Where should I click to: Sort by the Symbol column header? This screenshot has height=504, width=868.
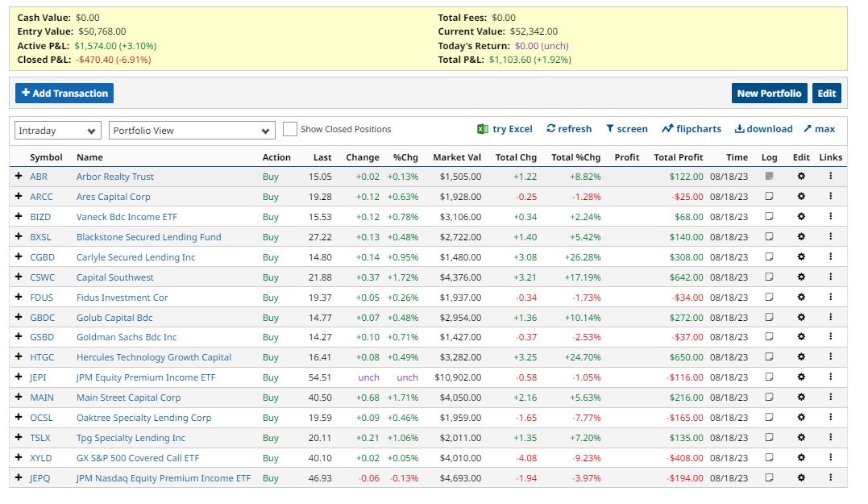pos(46,157)
